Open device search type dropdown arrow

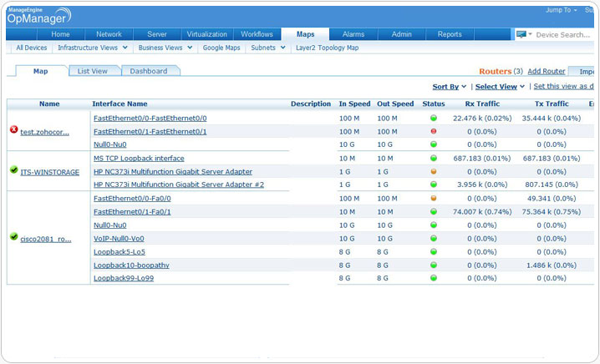(x=531, y=34)
